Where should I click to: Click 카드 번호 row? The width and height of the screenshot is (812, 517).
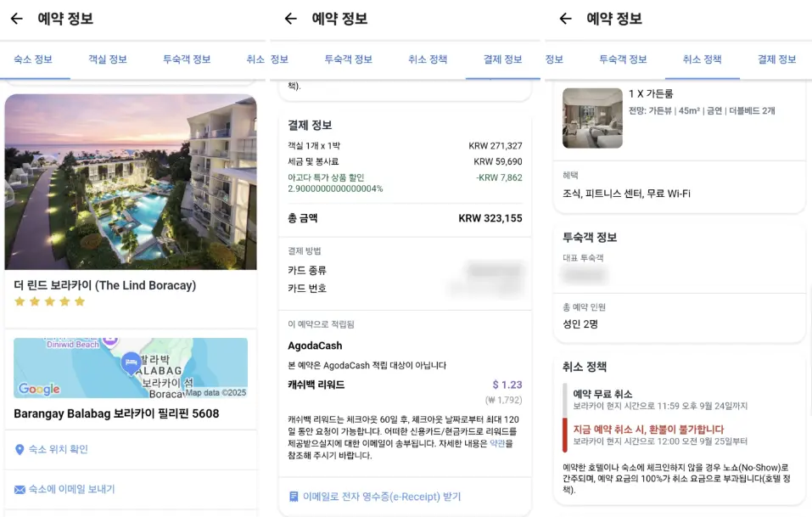tap(405, 288)
